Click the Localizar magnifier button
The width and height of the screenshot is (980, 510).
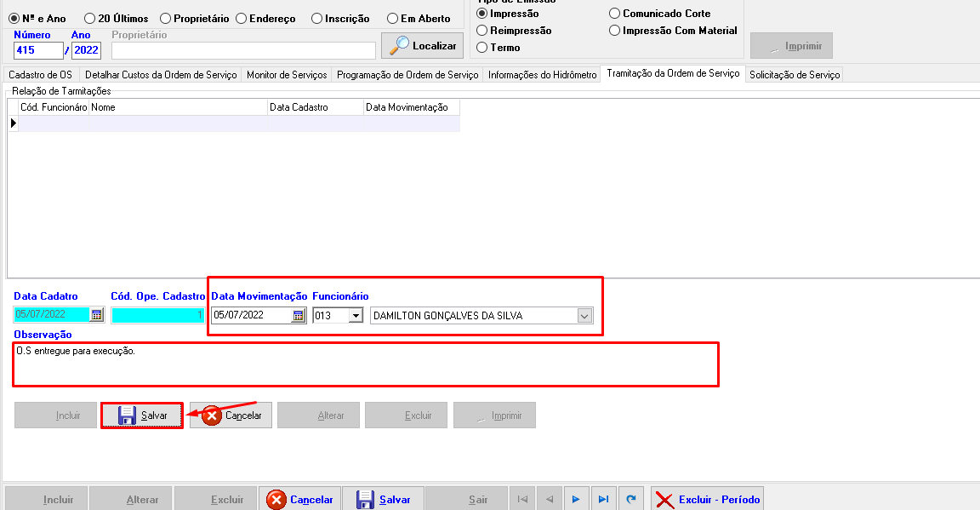tap(422, 46)
